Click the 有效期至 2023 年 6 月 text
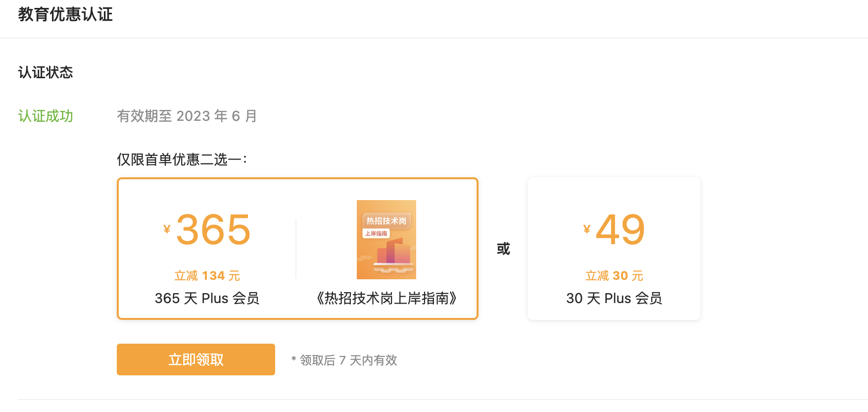 (187, 116)
